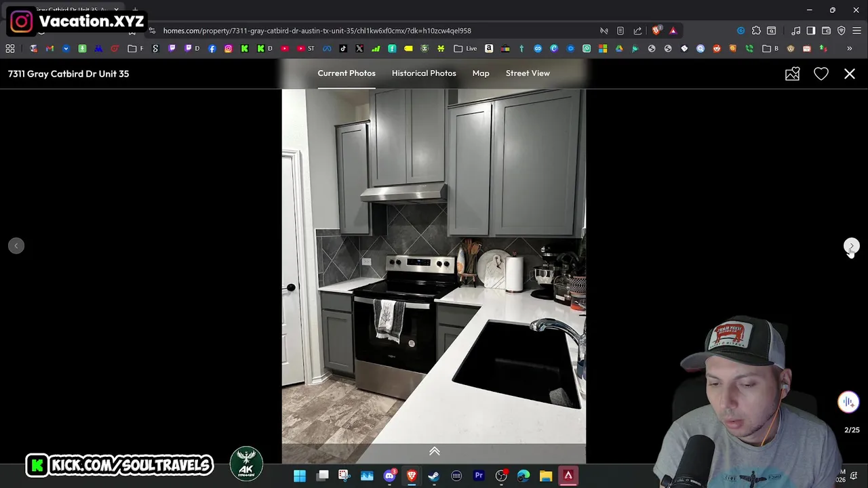
Task: Click the homes.com address bar URL
Action: tap(317, 30)
